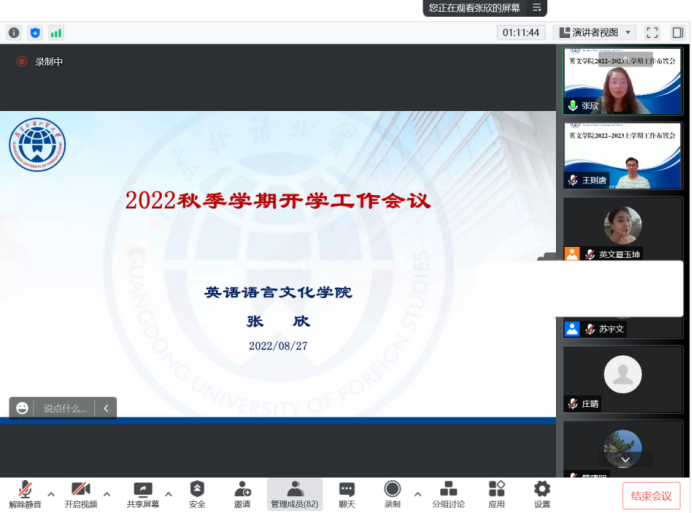Expand video options arrow beside 开启视频
Viewport: 692px width, 513px height.
pos(109,492)
